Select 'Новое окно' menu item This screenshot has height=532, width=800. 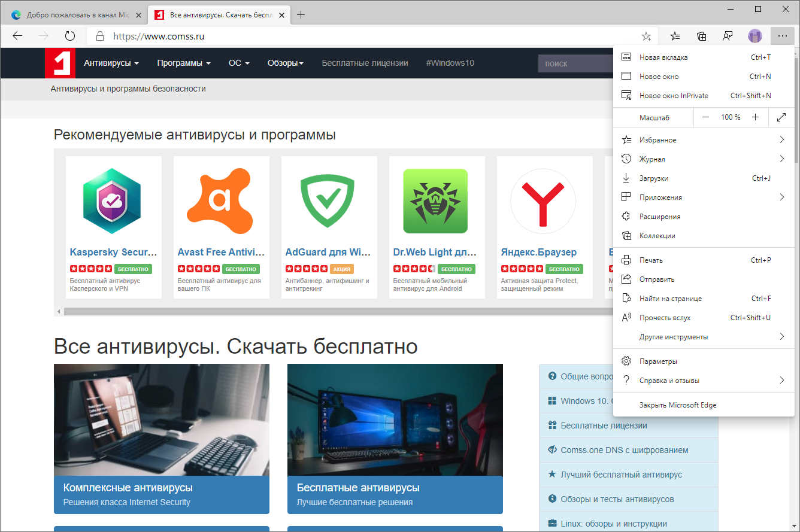coord(704,77)
